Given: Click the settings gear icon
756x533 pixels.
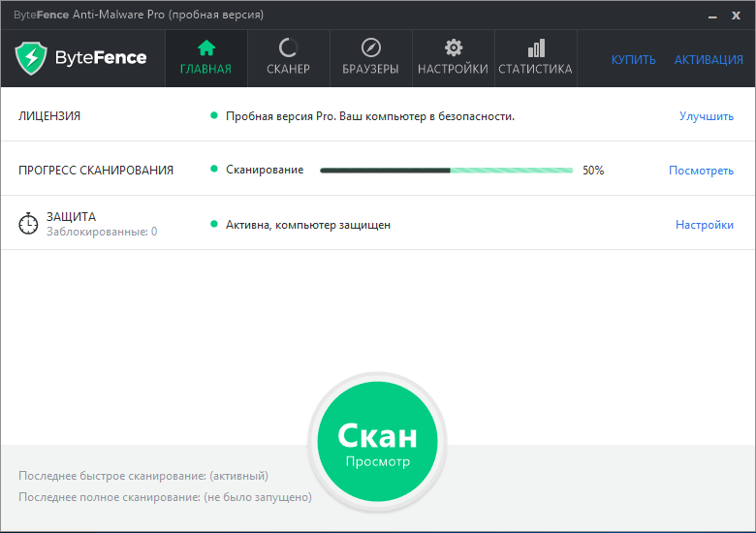Looking at the screenshot, I should tap(454, 47).
